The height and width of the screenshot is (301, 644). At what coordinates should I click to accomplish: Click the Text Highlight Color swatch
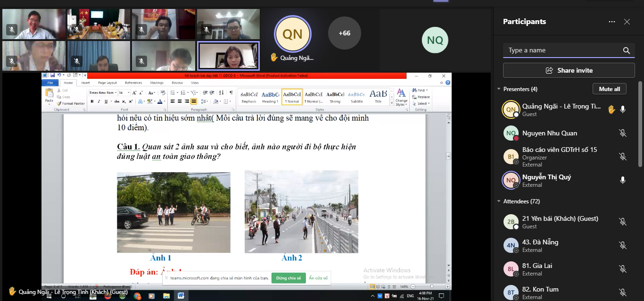[x=149, y=101]
